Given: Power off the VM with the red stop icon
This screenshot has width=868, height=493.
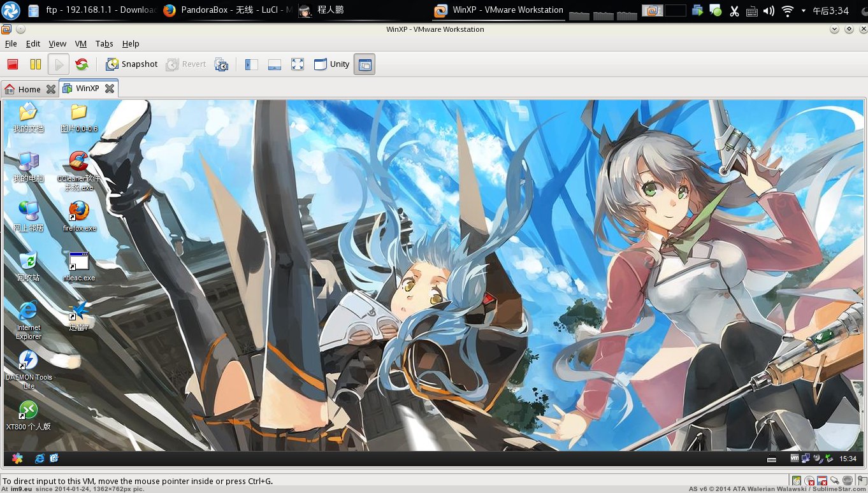Looking at the screenshot, I should [13, 64].
